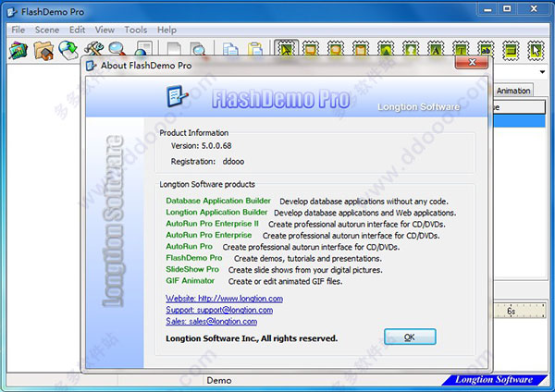Click 'Create demos, tutorials and presentations.' description
Image resolution: width=555 pixels, height=392 pixels.
308,258
